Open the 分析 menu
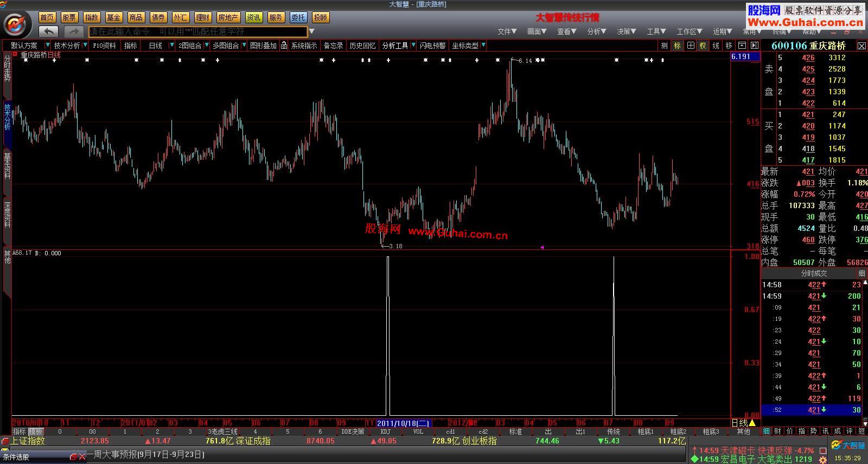The width and height of the screenshot is (868, 464). [596, 31]
